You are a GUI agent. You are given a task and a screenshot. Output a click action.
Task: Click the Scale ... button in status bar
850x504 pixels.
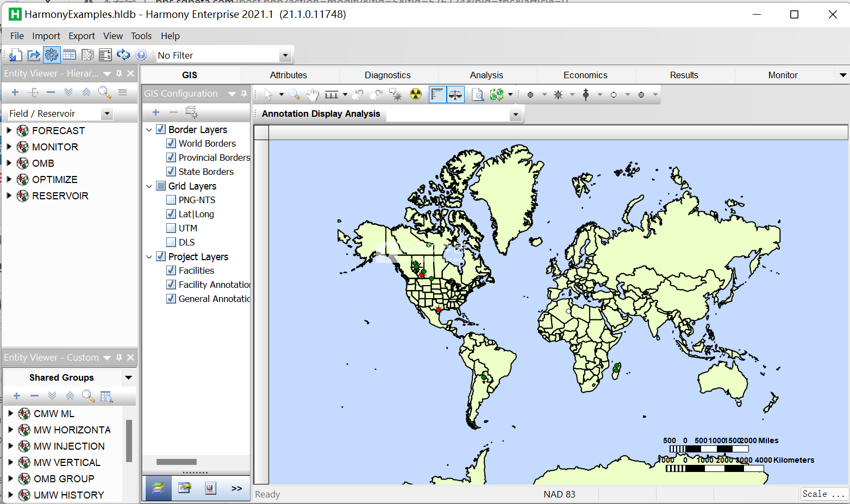(823, 494)
